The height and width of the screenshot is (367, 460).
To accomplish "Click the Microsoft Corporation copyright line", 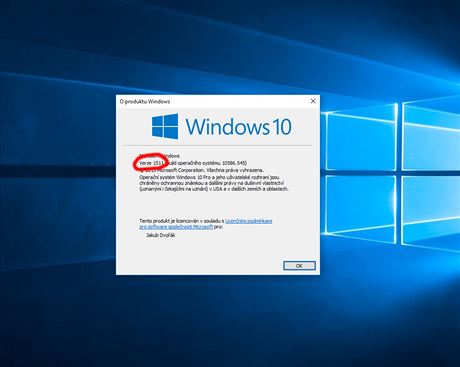I will 201,170.
